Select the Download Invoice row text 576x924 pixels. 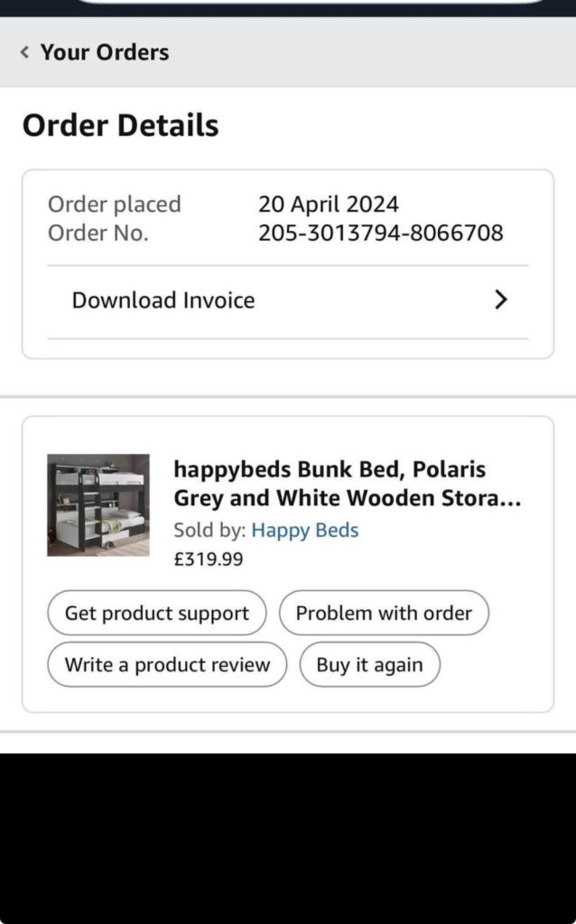click(163, 300)
